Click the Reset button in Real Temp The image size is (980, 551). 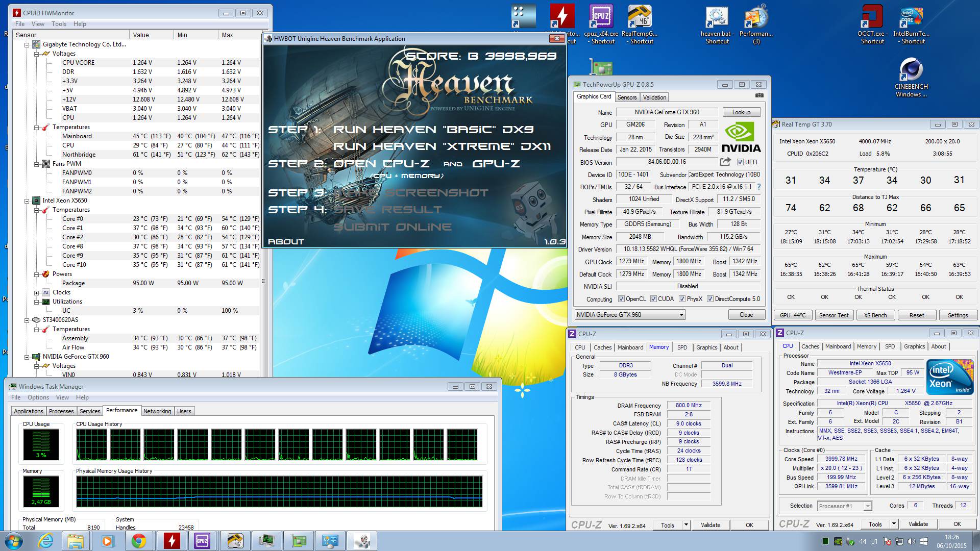click(916, 315)
